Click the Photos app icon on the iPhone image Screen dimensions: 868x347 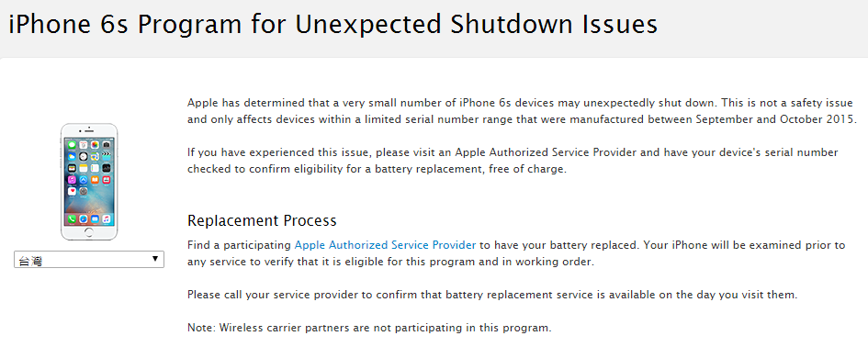(95, 145)
